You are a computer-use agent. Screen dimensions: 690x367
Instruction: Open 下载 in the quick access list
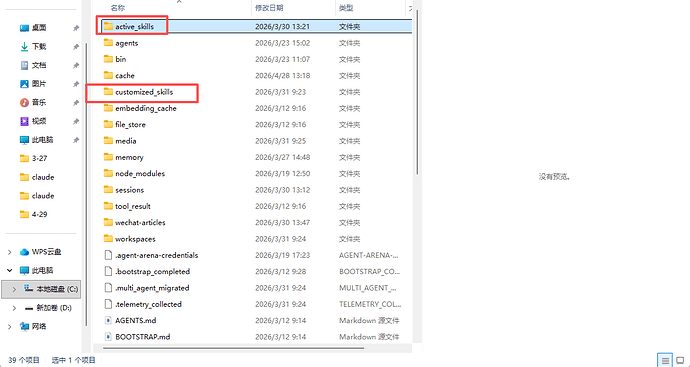(x=39, y=46)
